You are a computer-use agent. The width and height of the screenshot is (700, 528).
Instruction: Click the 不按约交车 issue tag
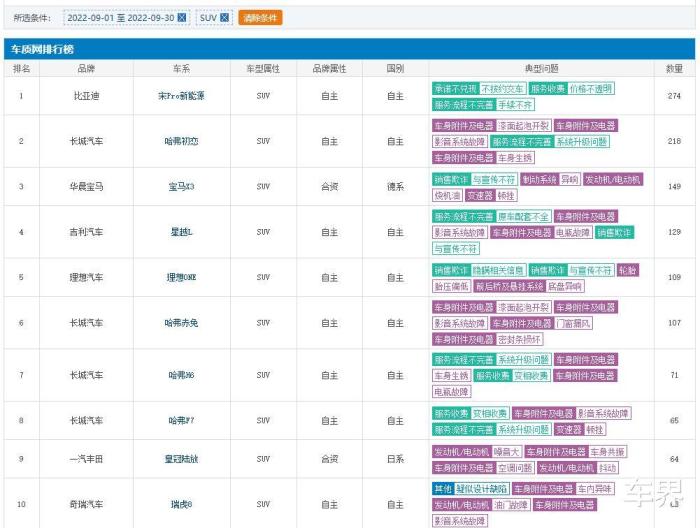point(502,89)
